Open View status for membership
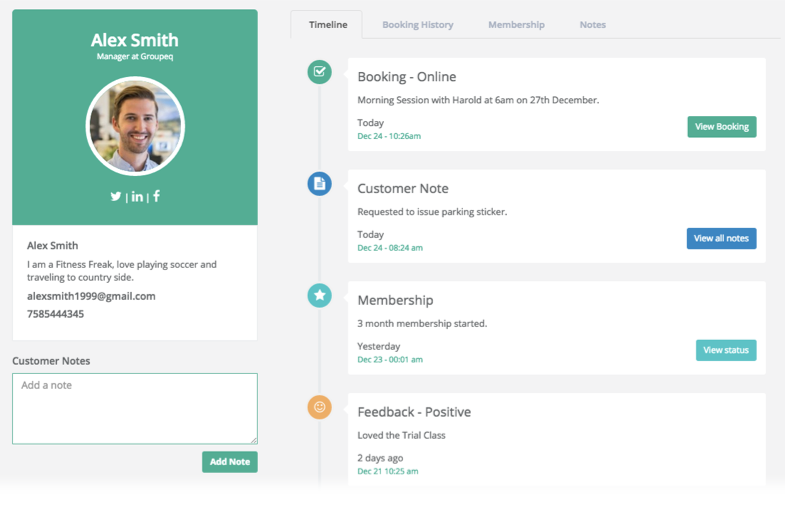The height and width of the screenshot is (510, 785). coord(725,350)
